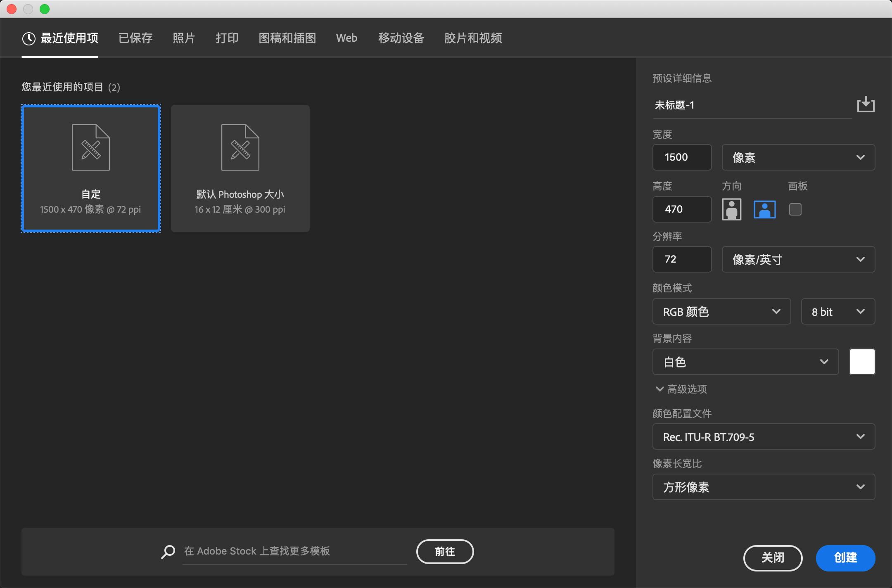Click the custom preset document icon
Viewport: 892px width, 588px height.
coord(91,147)
